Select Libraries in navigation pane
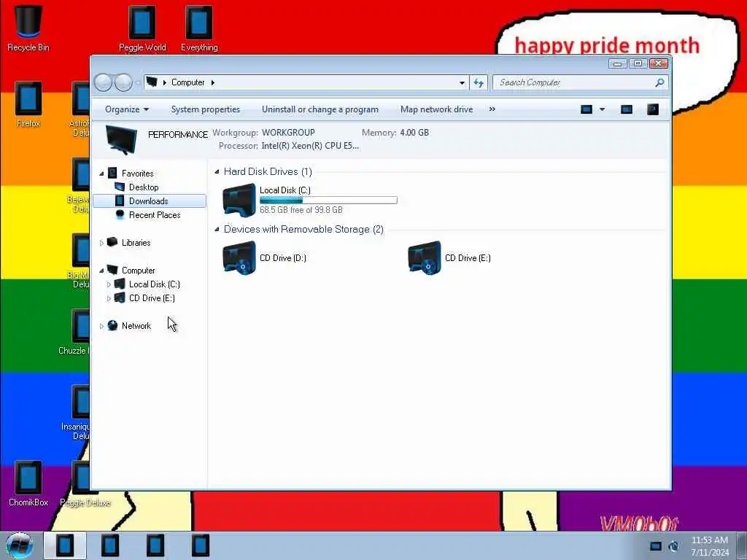The height and width of the screenshot is (560, 747). tap(136, 242)
